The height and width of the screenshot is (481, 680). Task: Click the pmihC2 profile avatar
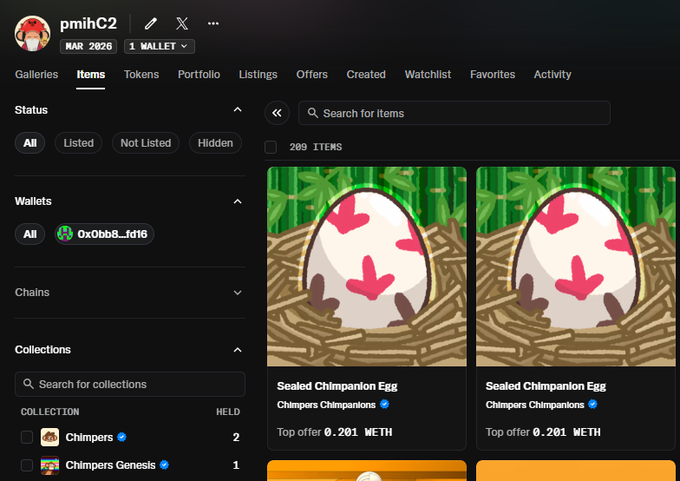click(x=33, y=33)
